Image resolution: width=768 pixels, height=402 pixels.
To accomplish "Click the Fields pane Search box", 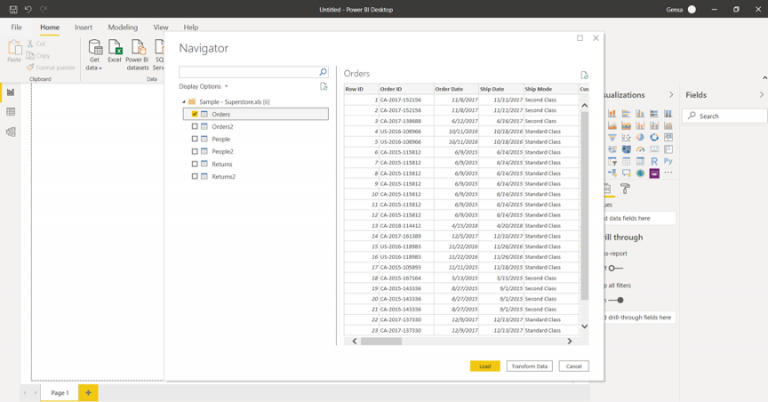I will [725, 116].
